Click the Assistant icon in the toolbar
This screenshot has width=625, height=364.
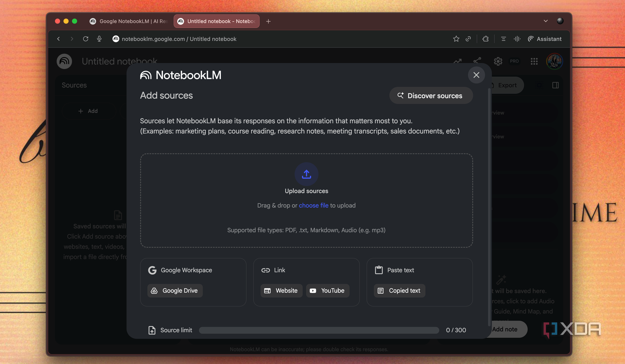pyautogui.click(x=531, y=39)
